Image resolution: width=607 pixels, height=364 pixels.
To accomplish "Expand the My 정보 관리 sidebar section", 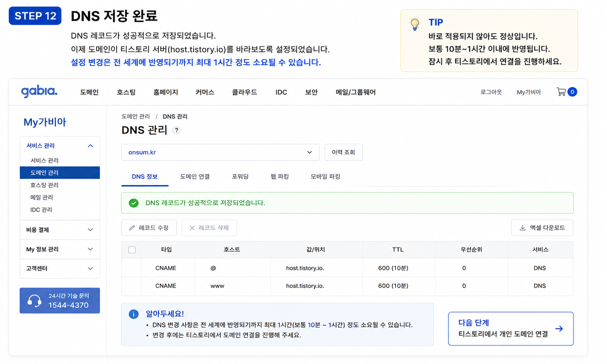I will click(60, 249).
